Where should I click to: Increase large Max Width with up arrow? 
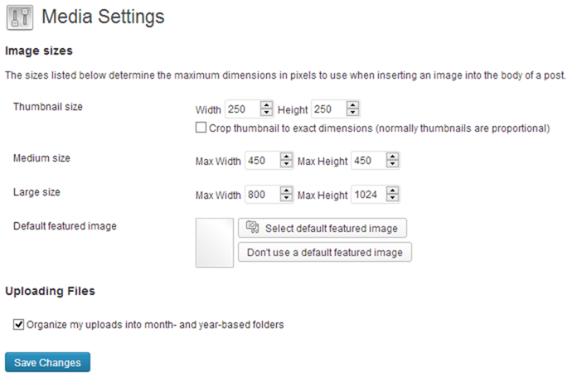[286, 191]
